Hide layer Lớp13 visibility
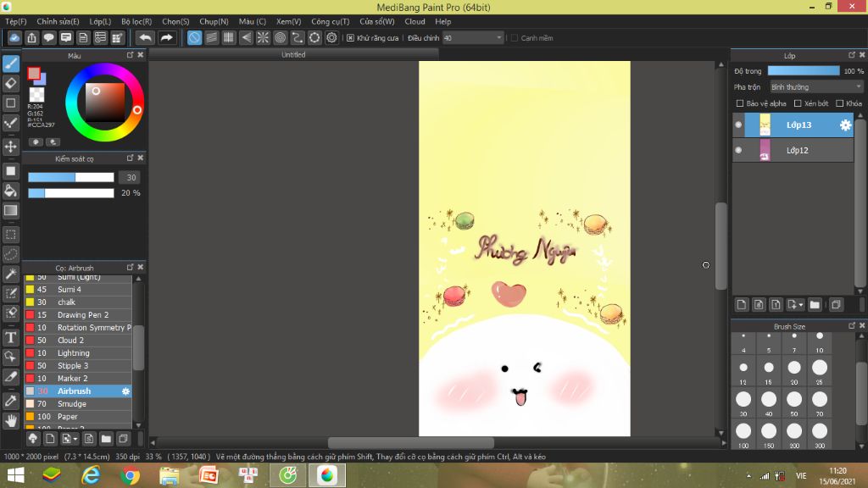868x488 pixels. coord(738,125)
